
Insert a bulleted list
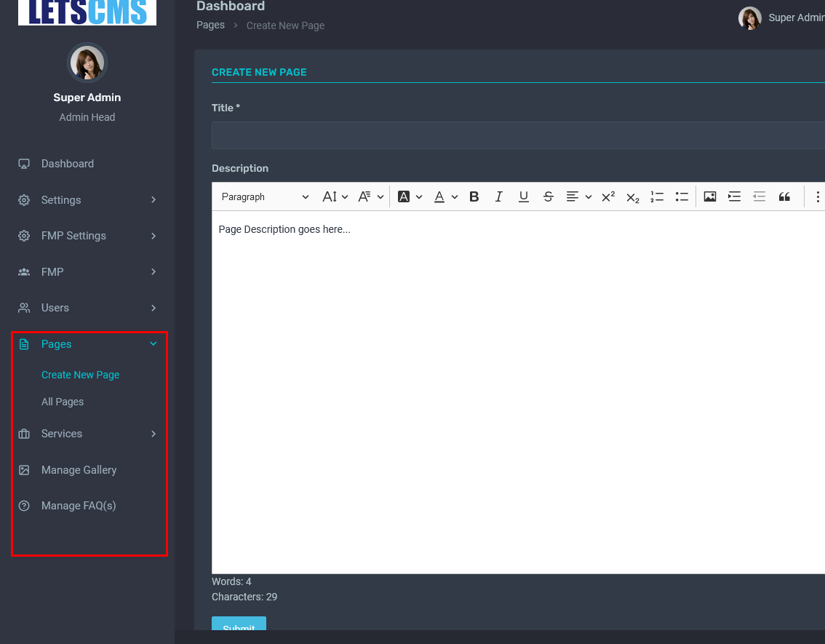[x=682, y=196]
